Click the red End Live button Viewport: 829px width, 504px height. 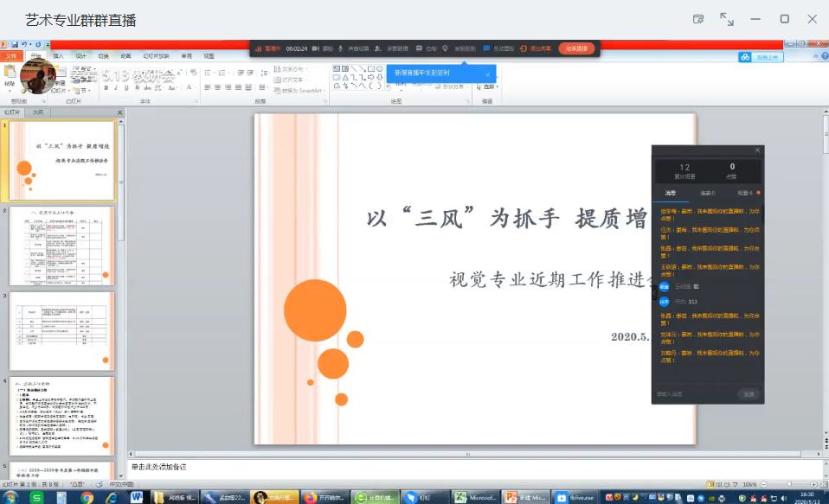pos(576,48)
